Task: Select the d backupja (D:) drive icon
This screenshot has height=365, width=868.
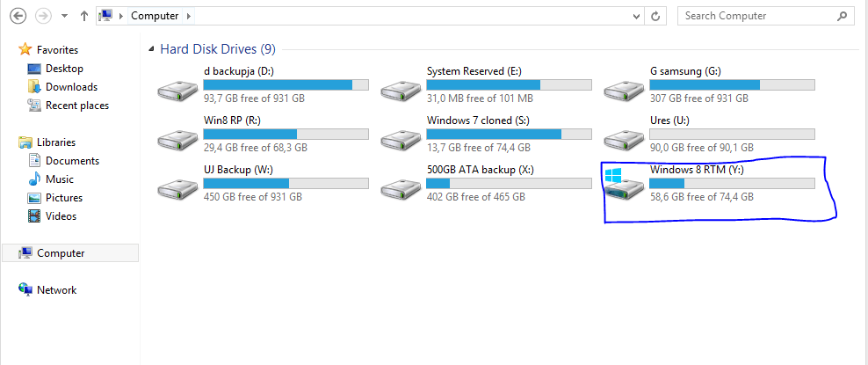Action: [x=177, y=91]
